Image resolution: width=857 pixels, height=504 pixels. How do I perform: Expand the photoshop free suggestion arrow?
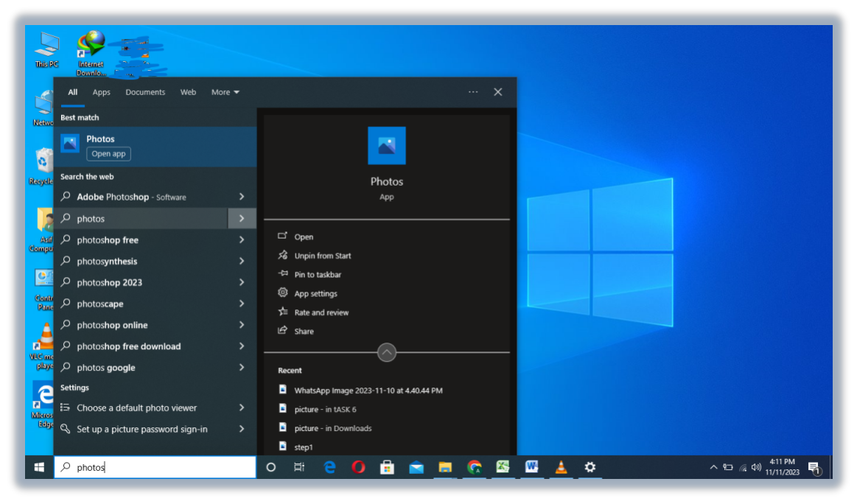(242, 240)
